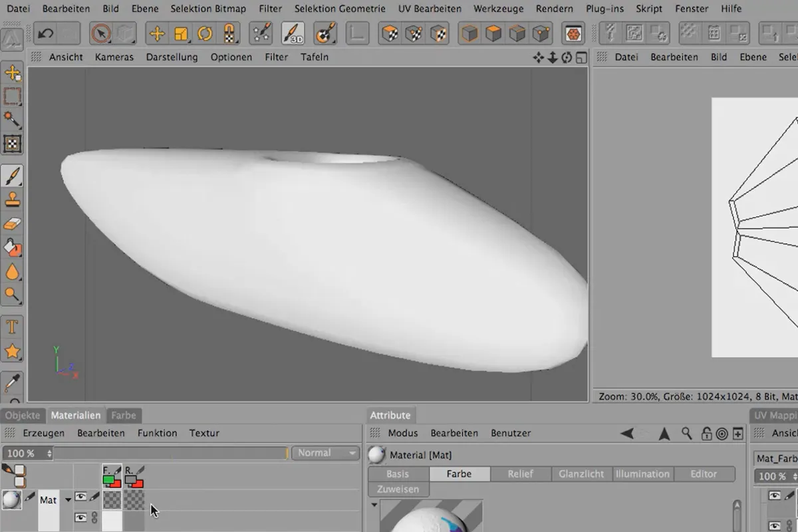
Task: Toggle the eye icon in the Mat material row
Action: point(80,496)
